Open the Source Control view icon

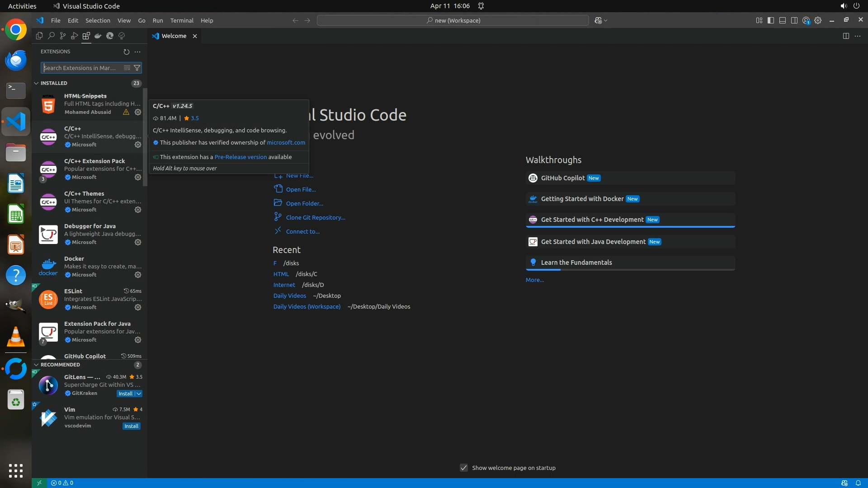(x=63, y=36)
